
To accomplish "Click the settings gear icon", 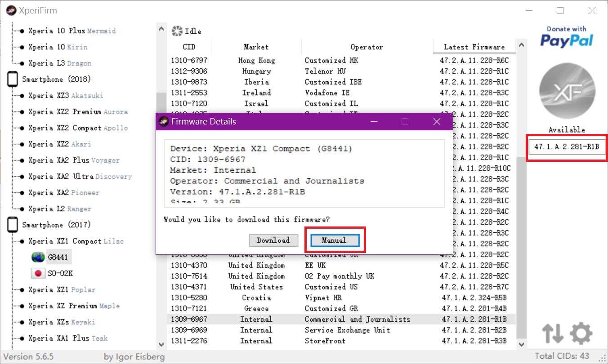I will click(x=581, y=333).
